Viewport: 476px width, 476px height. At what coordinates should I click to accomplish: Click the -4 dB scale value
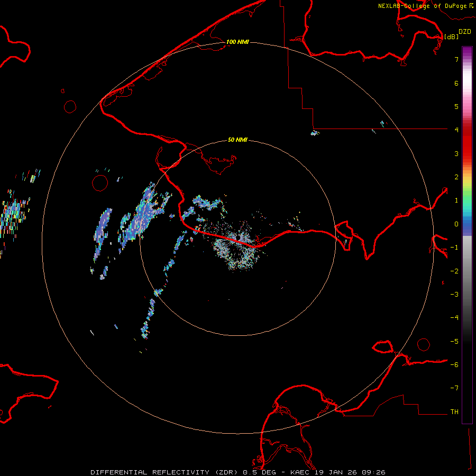click(454, 318)
